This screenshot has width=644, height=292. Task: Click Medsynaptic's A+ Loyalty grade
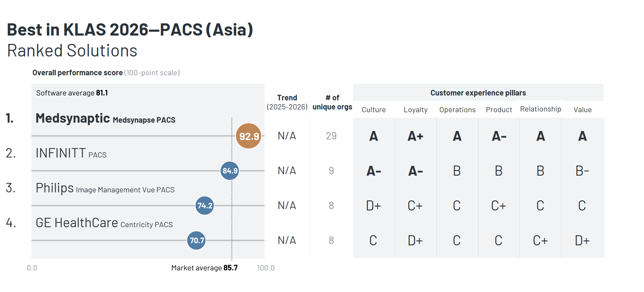[415, 136]
